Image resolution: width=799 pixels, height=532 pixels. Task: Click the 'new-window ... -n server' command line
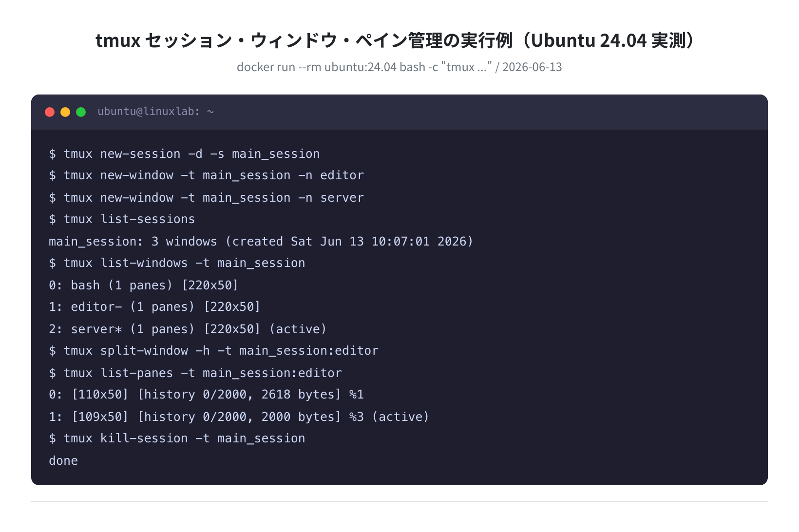pyautogui.click(x=206, y=198)
